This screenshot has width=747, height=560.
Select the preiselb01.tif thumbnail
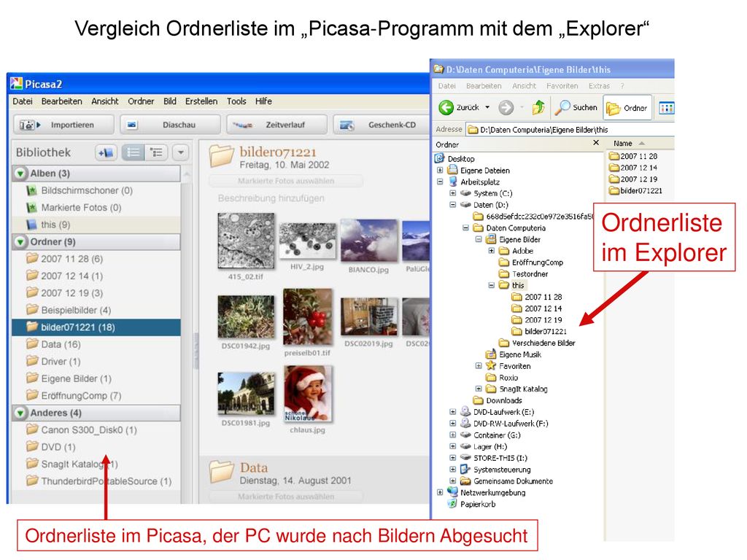(308, 316)
